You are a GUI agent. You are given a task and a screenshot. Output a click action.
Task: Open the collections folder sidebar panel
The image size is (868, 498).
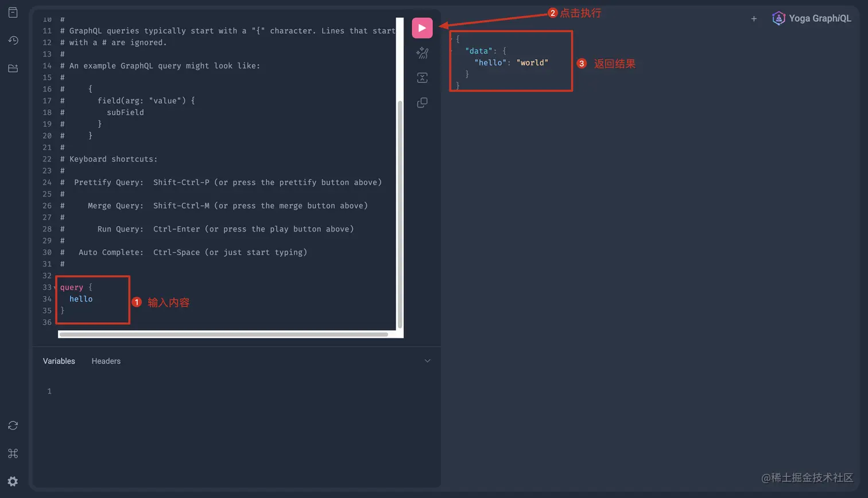pyautogui.click(x=12, y=68)
